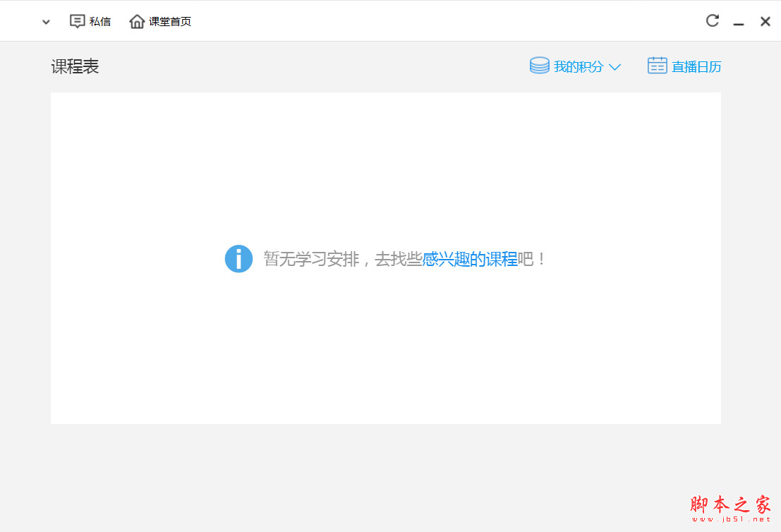Image resolution: width=781 pixels, height=532 pixels.
Task: Click the close window button
Action: coord(765,21)
